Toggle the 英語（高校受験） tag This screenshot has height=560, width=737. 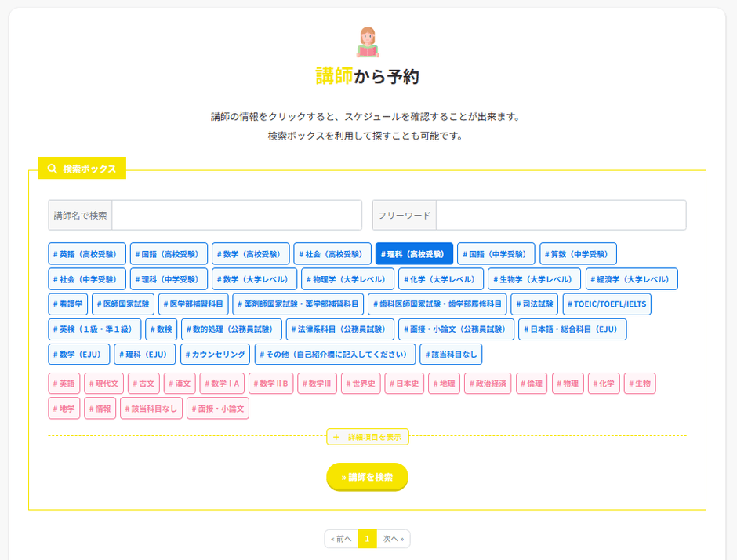(87, 254)
